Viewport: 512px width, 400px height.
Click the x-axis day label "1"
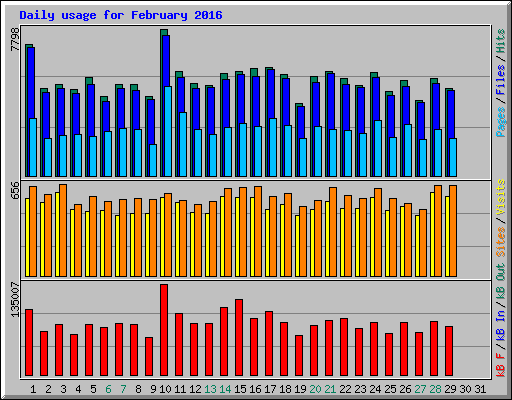33,389
